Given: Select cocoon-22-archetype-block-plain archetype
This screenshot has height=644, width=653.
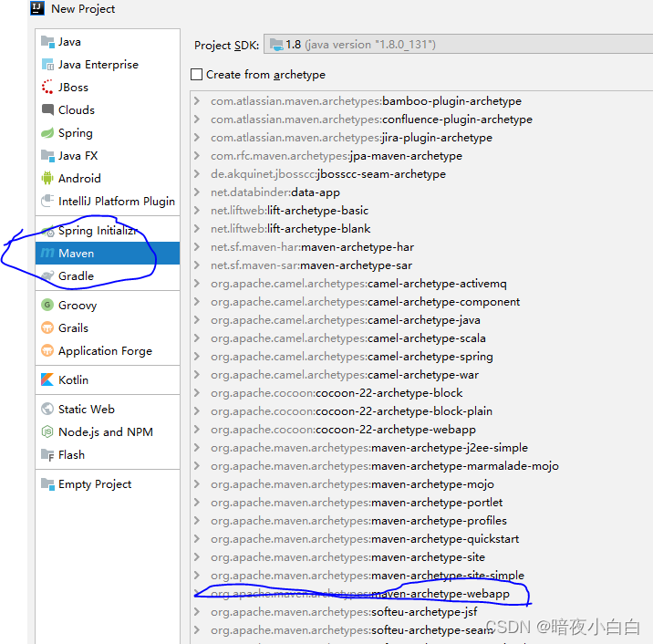Looking at the screenshot, I should coord(351,411).
